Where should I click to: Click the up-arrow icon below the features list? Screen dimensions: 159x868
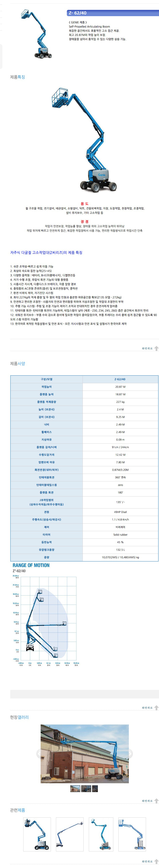(156, 348)
